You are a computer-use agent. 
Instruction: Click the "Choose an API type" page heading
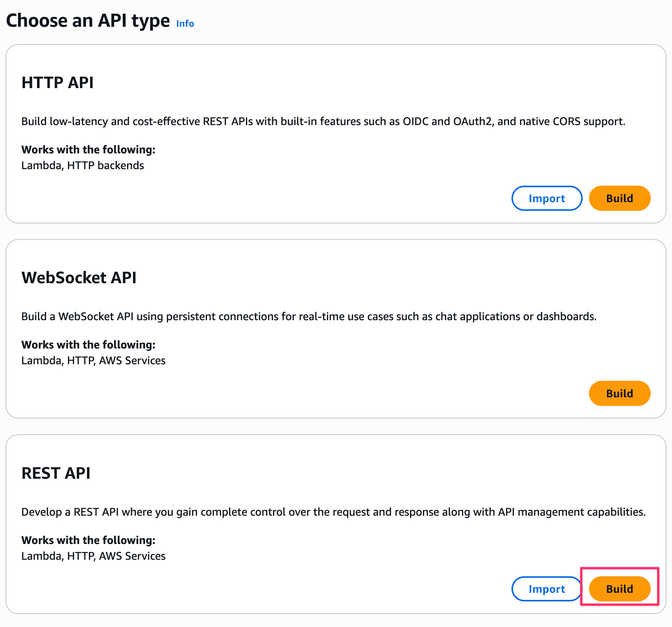[88, 20]
